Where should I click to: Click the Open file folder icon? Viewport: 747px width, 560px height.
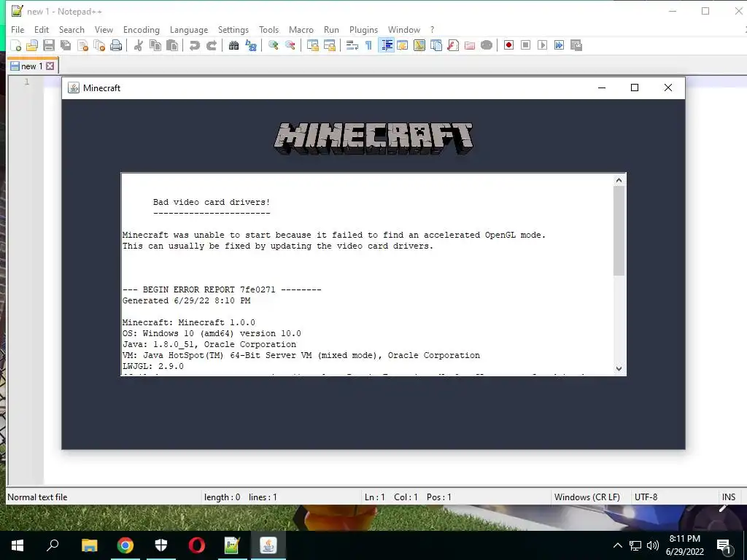tap(32, 45)
